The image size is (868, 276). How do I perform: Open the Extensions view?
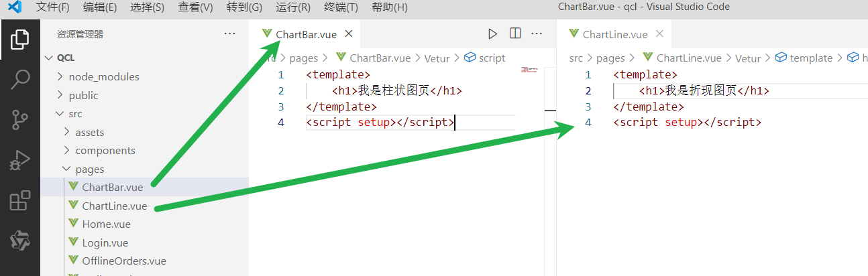coord(20,200)
